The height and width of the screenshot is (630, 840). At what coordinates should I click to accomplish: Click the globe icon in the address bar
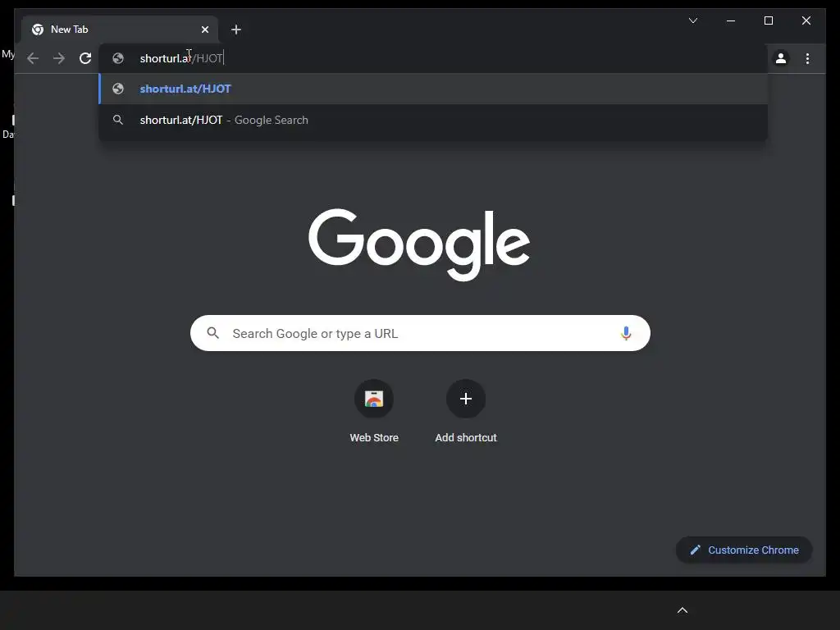[118, 58]
